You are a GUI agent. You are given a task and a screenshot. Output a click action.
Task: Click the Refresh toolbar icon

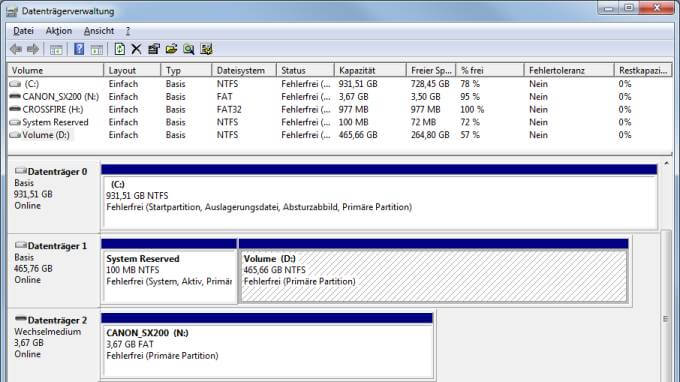120,49
